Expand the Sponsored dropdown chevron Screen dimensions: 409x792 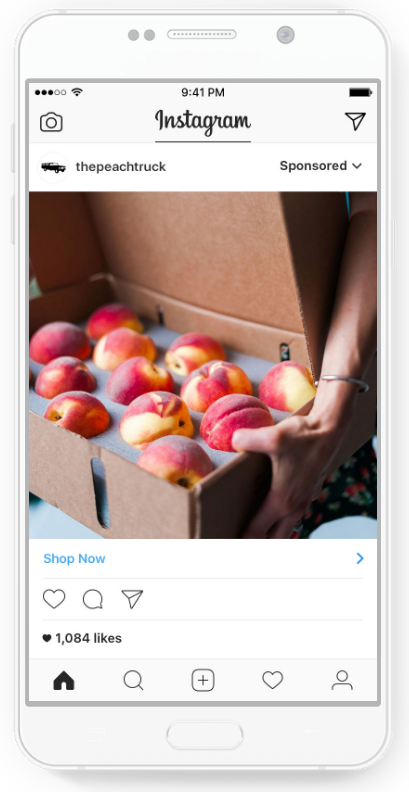click(x=357, y=166)
